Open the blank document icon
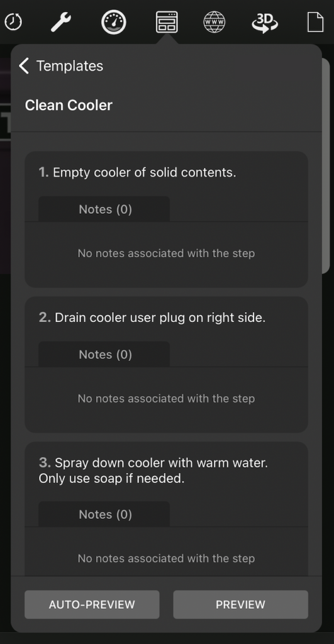This screenshot has height=644, width=334. pos(316,22)
